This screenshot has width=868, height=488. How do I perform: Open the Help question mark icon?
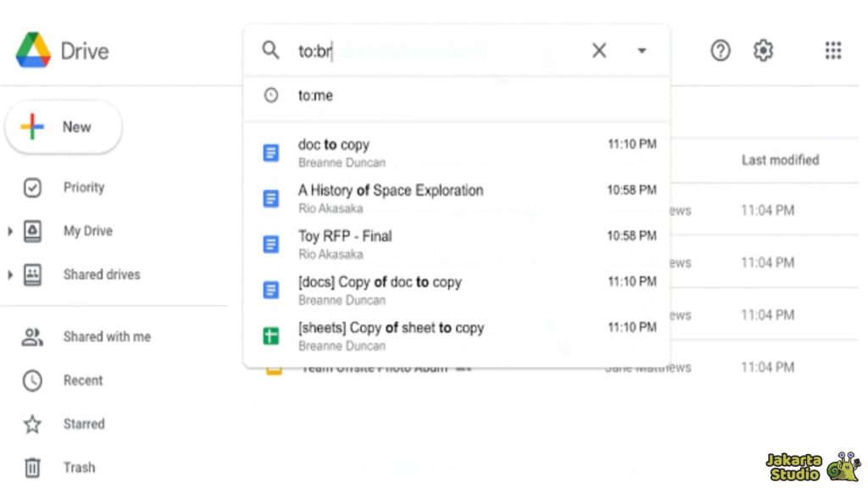click(721, 50)
